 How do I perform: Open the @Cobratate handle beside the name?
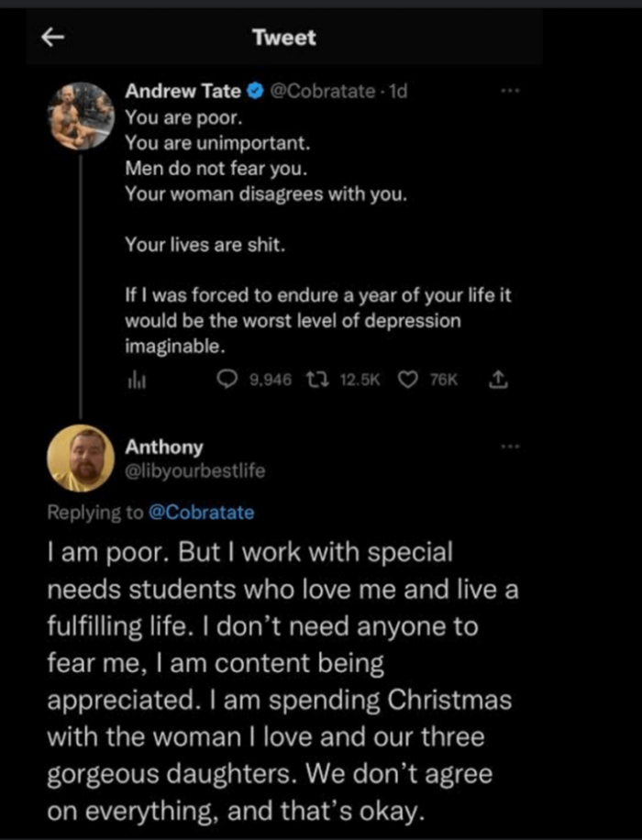(x=320, y=91)
